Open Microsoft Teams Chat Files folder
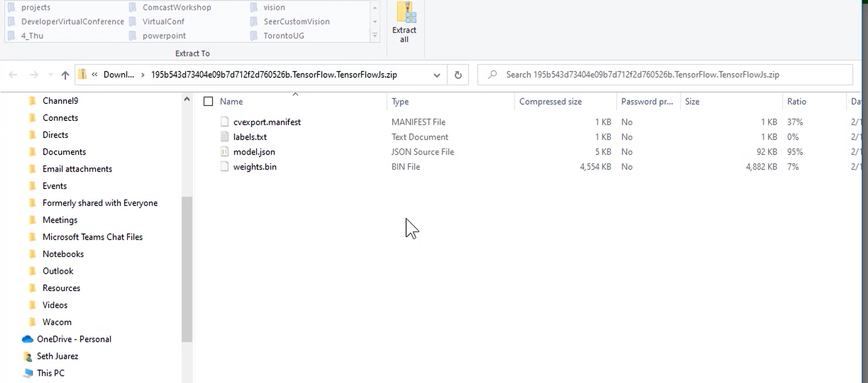Viewport: 868px width, 383px height. 92,237
